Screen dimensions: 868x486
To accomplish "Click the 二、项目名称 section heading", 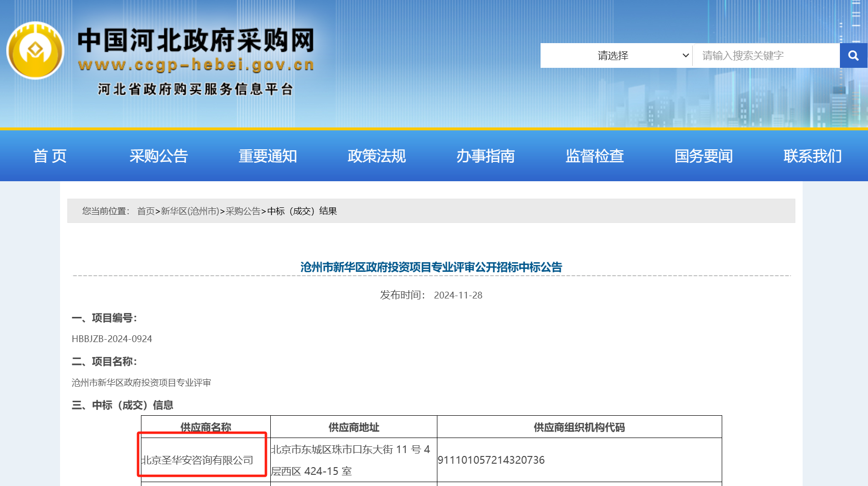I will point(105,361).
